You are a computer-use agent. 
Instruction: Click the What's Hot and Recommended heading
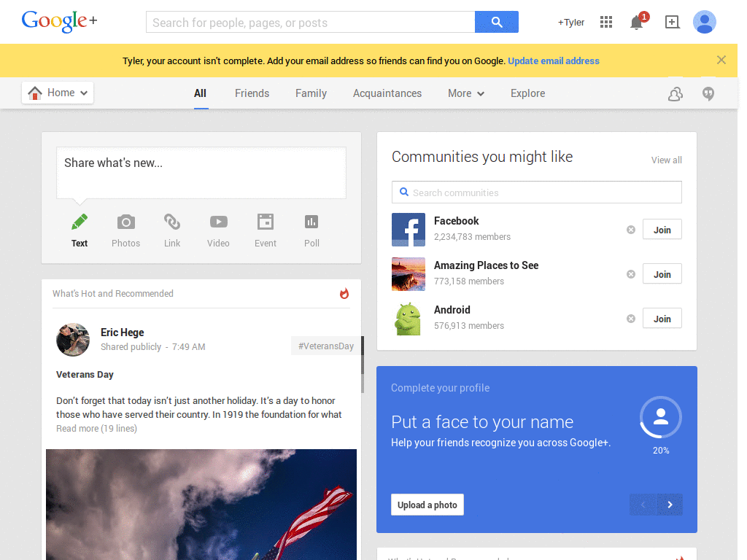[113, 293]
